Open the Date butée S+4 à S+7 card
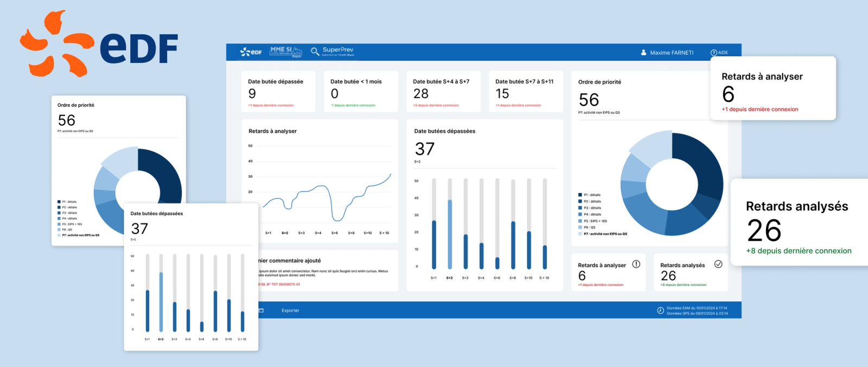868x367 pixels. (x=443, y=92)
